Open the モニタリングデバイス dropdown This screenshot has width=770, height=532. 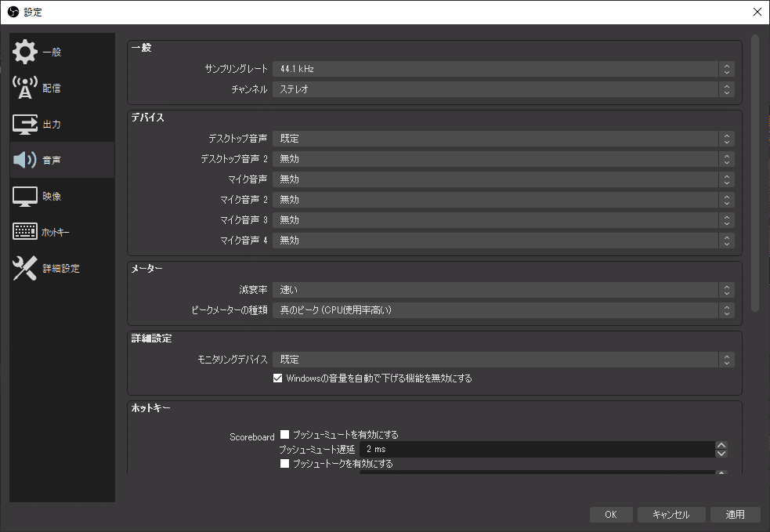click(504, 360)
